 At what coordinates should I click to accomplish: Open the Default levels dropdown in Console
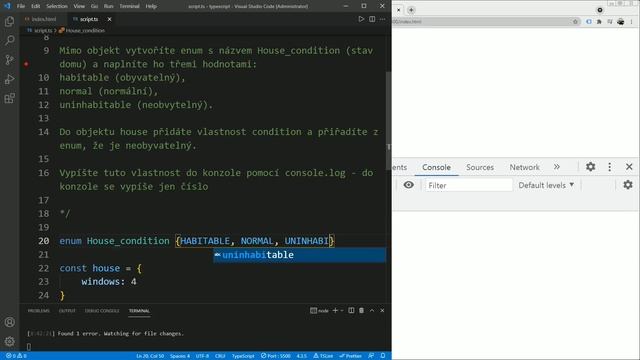[x=546, y=185]
